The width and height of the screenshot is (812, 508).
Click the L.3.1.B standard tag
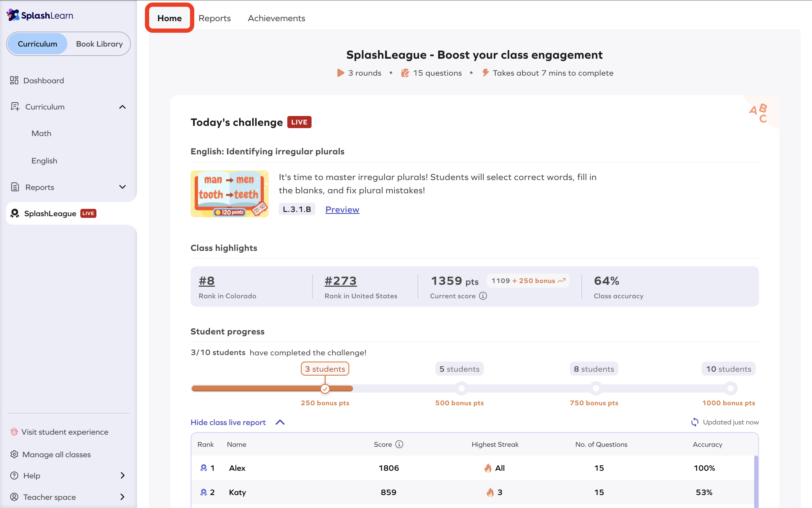tap(297, 209)
